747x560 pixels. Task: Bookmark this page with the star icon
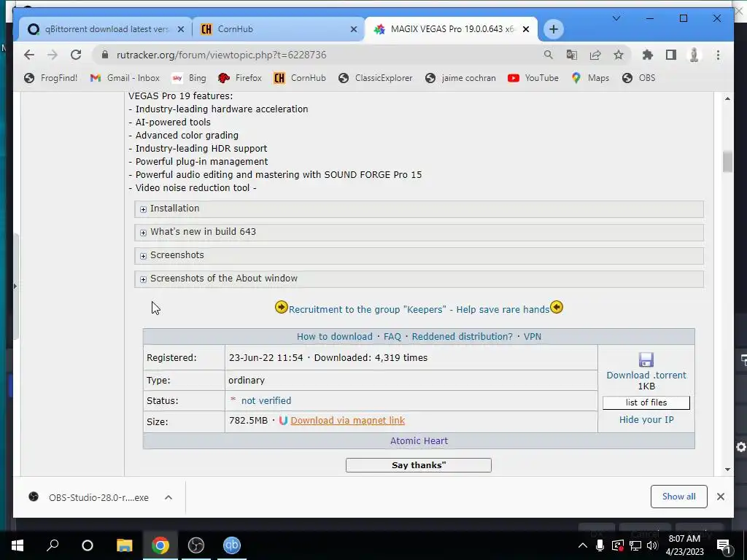619,55
